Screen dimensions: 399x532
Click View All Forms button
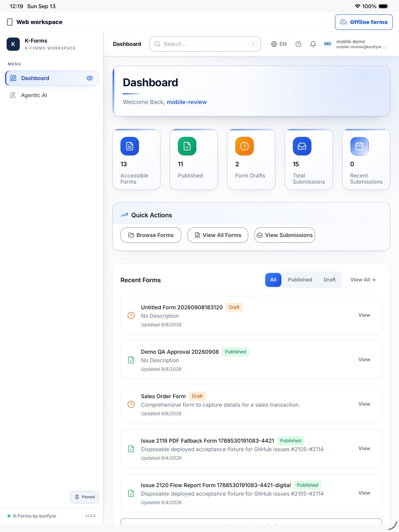tap(218, 235)
